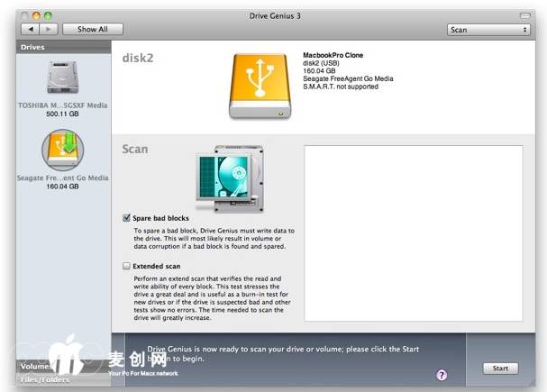Click the Show All button

point(92,30)
